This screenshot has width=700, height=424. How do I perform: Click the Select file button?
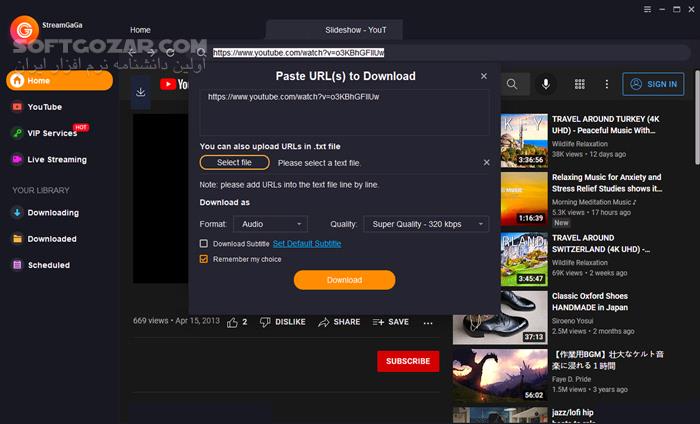point(234,162)
